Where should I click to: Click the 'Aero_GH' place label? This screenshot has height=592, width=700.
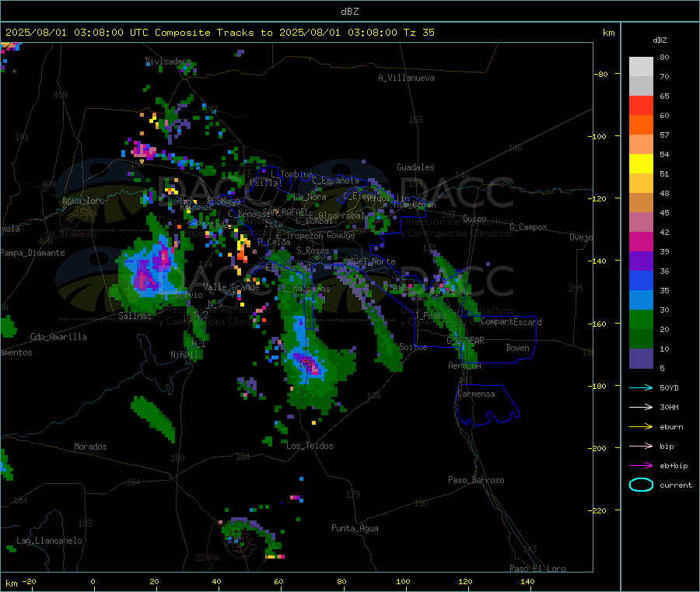pyautogui.click(x=464, y=366)
